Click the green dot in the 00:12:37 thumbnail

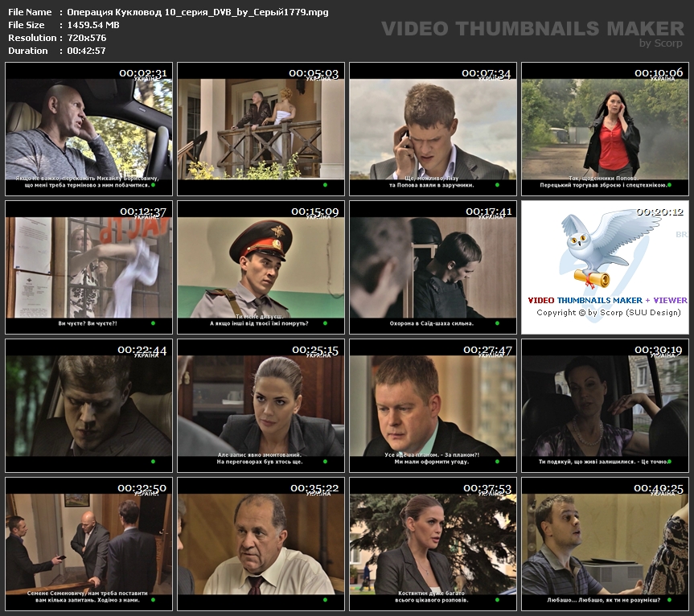tap(153, 323)
